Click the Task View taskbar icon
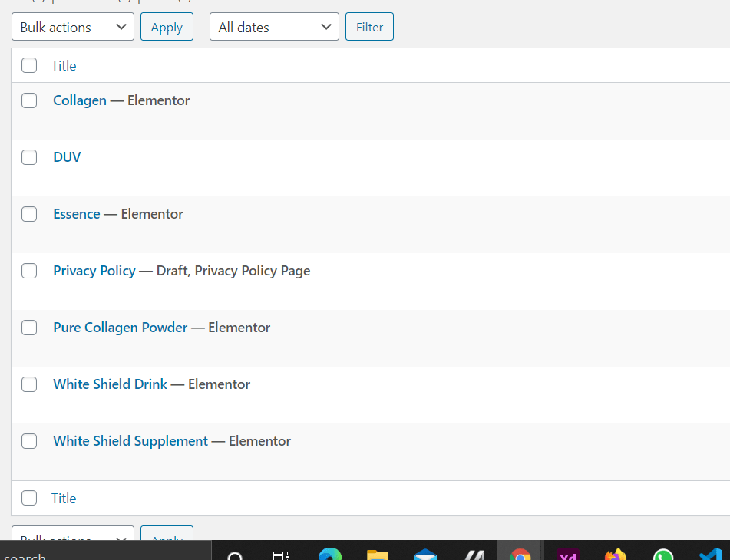Image resolution: width=730 pixels, height=560 pixels. (x=281, y=555)
